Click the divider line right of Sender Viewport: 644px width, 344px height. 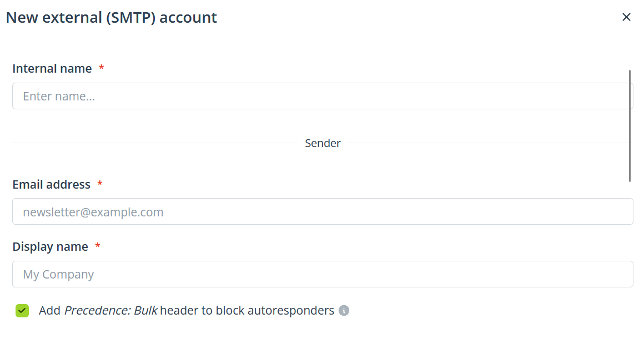pyautogui.click(x=489, y=143)
